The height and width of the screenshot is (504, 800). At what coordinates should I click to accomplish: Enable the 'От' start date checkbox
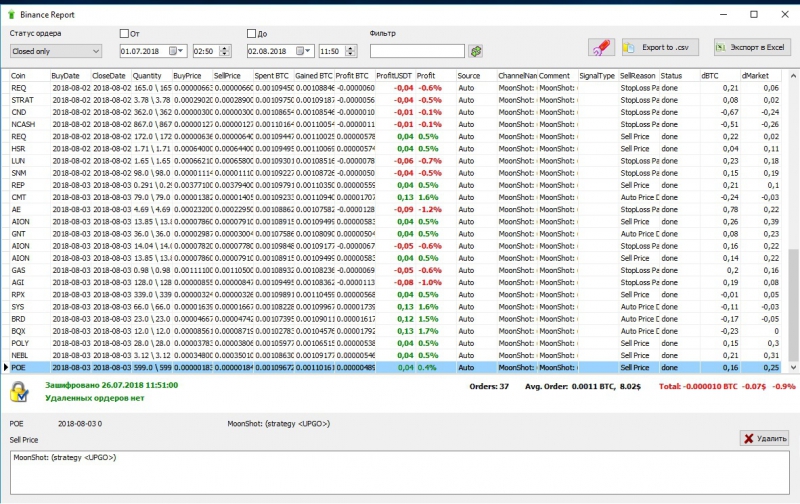pos(124,34)
